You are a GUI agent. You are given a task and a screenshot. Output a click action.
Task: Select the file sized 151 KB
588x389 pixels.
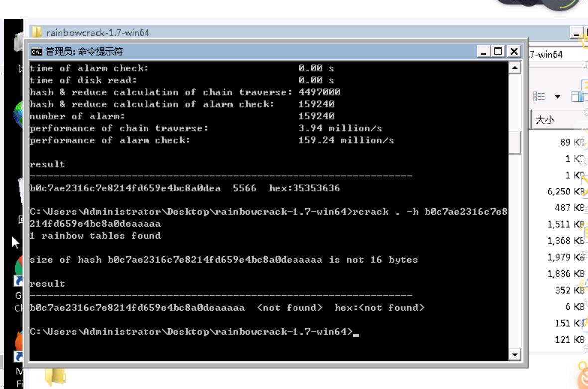[x=569, y=323]
